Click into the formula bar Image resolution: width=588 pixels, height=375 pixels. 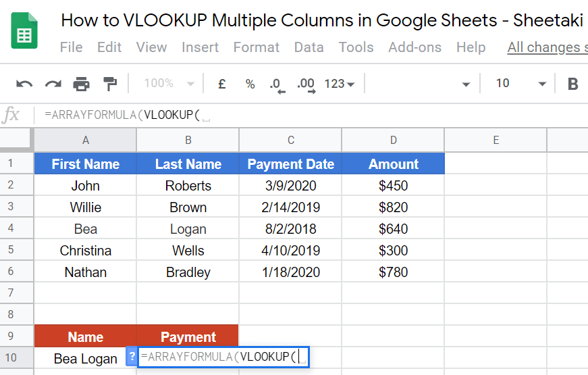(x=311, y=115)
